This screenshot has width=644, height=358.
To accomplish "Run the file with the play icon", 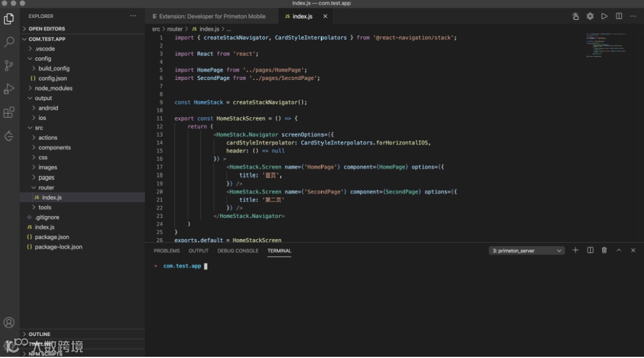I will click(605, 17).
